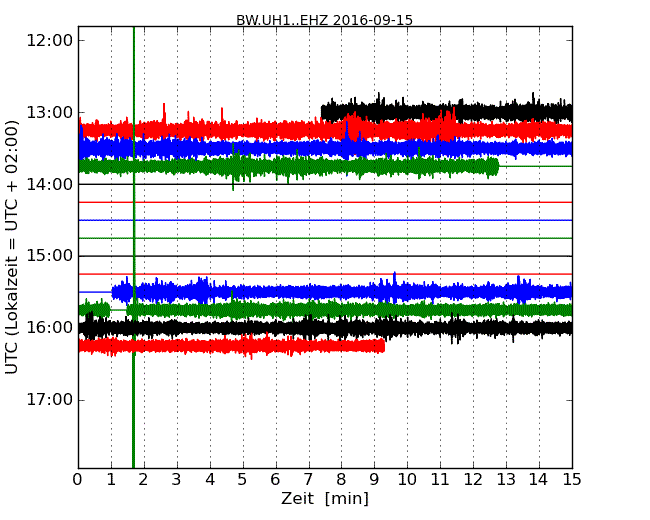
Task: Click the plot title BW.UH1..EHZ 2016-09-15
Action: 324,20
